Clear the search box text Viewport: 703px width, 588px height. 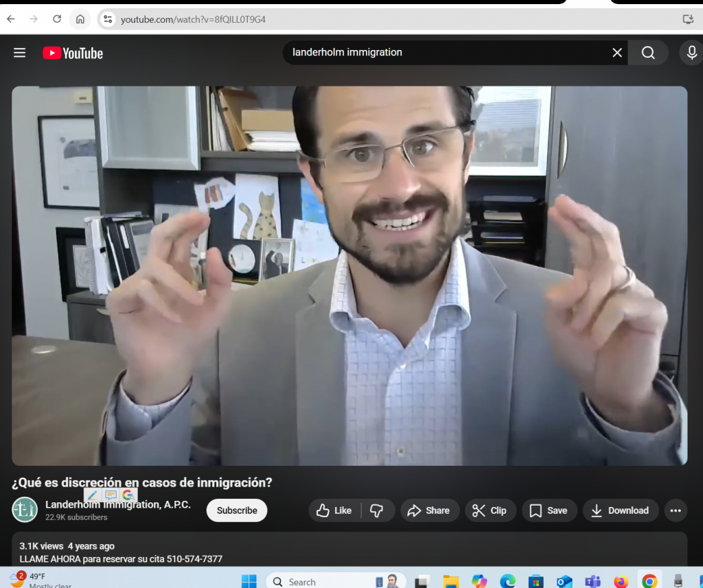pyautogui.click(x=616, y=53)
